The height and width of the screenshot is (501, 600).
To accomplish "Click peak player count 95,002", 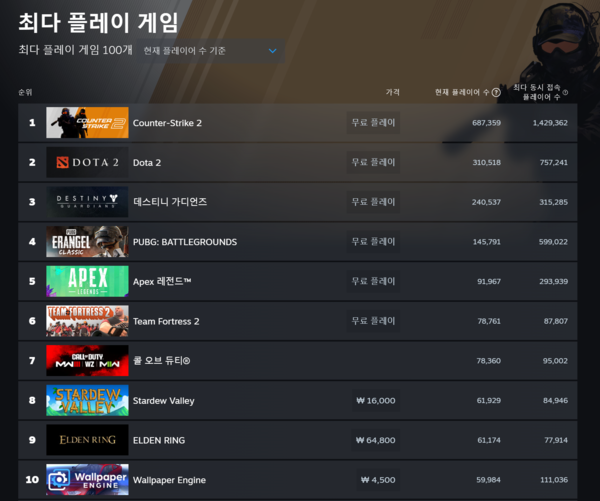I will [555, 361].
